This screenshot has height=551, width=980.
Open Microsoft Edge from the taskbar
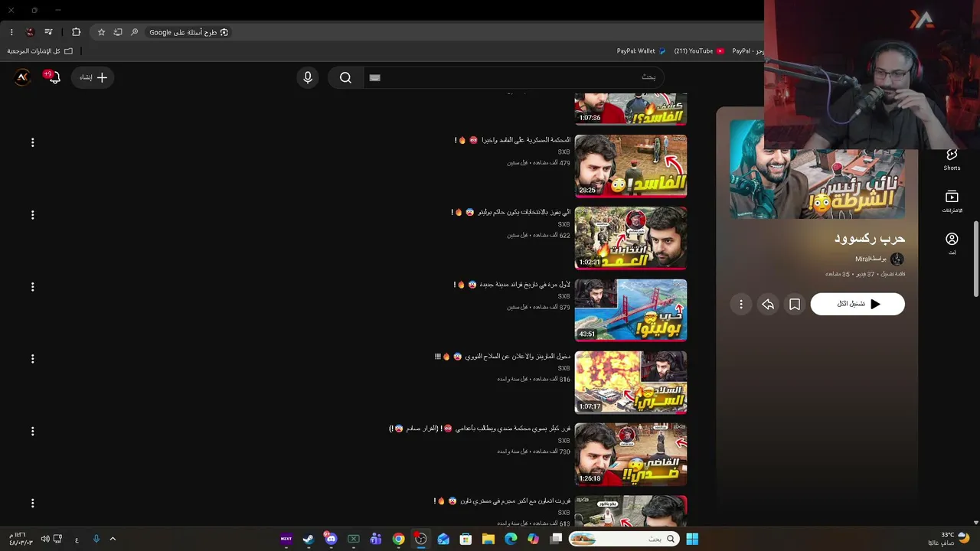pyautogui.click(x=511, y=540)
